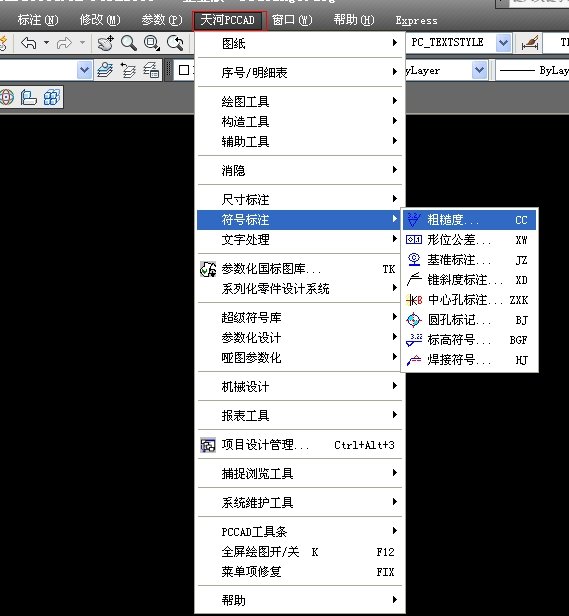Open the 参数(P) menu
This screenshot has width=569, height=616.
(x=162, y=20)
